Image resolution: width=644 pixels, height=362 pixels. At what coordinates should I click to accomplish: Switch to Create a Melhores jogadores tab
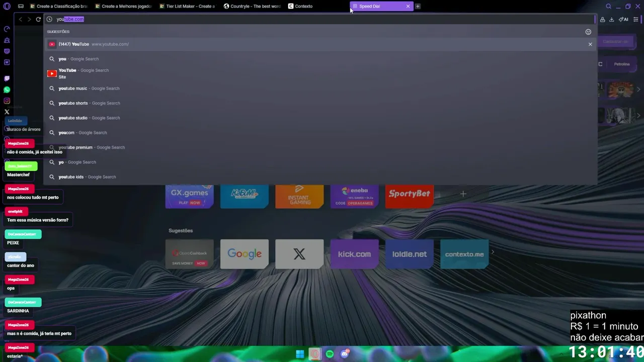point(123,6)
